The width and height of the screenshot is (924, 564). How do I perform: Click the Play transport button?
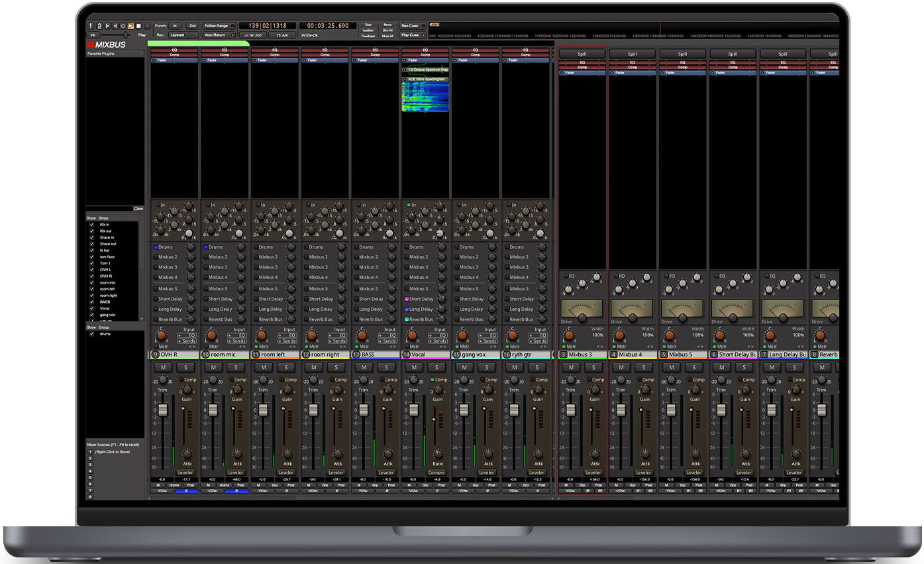[130, 26]
